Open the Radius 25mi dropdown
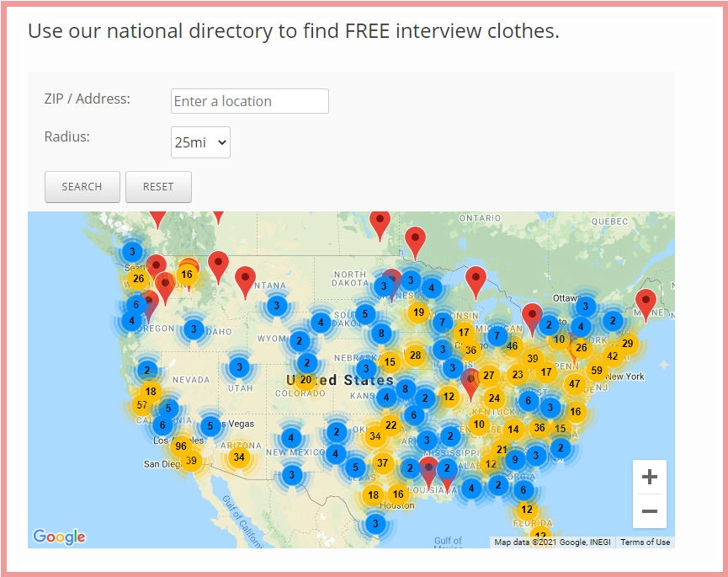Viewport: 728px width, 577px height. click(200, 142)
